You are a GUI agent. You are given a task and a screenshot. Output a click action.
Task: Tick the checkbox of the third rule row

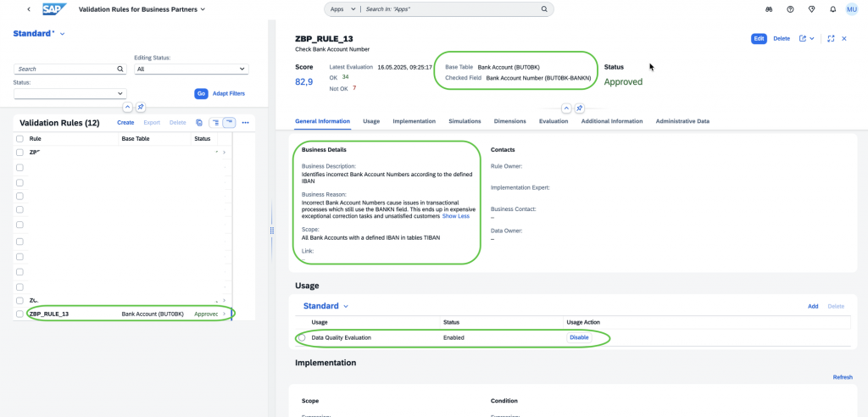[x=20, y=183]
